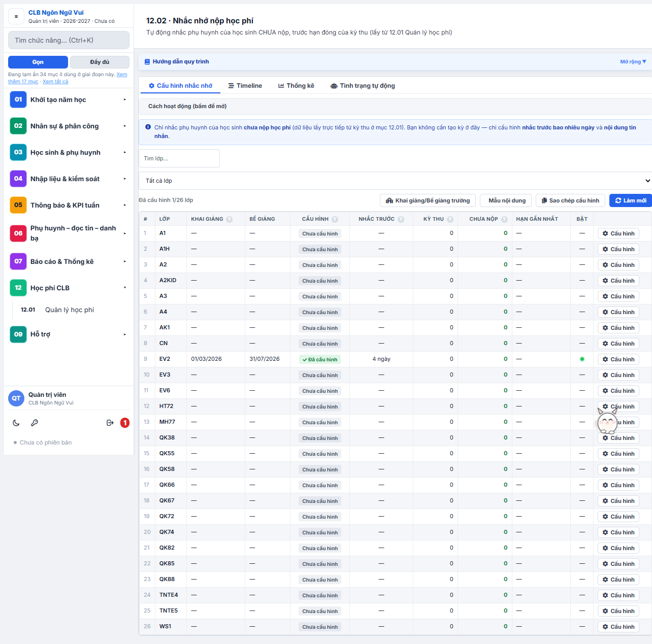Open the Timeline tab
Image resolution: width=652 pixels, height=644 pixels.
pos(245,86)
